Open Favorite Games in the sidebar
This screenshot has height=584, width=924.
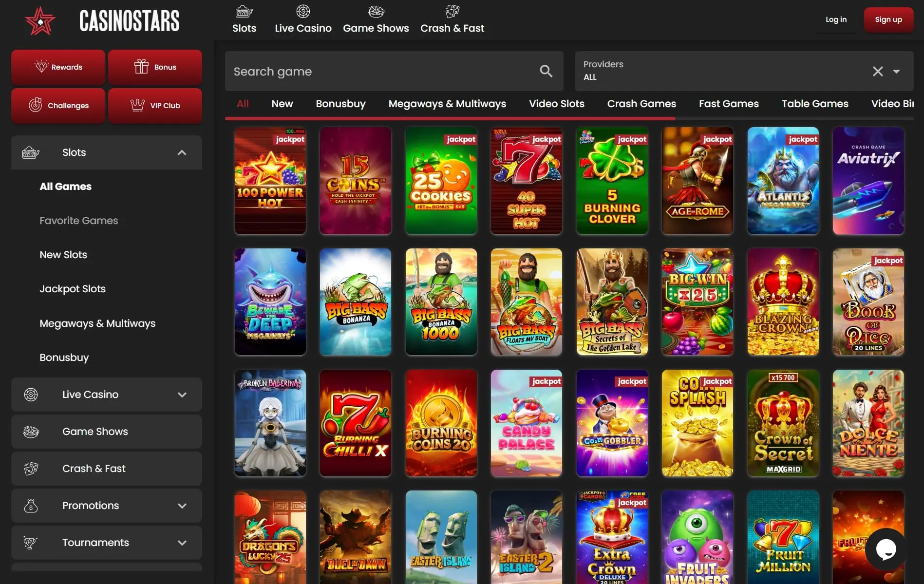[79, 221]
